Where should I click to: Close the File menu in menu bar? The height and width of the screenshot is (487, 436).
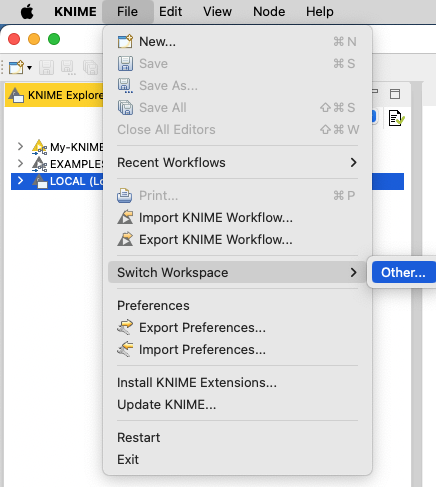pos(127,12)
